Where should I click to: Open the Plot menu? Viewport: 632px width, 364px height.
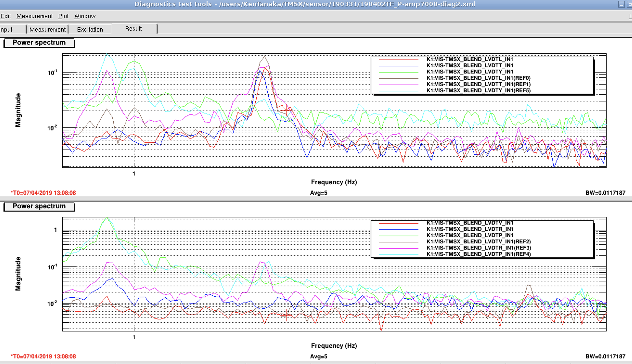pyautogui.click(x=63, y=16)
